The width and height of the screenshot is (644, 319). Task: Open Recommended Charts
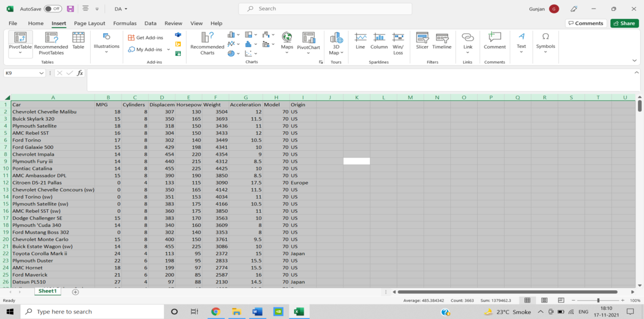tap(207, 44)
